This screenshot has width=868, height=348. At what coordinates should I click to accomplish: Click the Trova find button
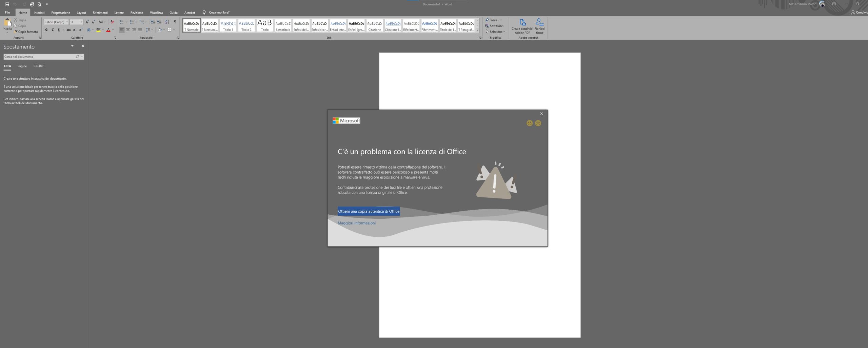491,20
